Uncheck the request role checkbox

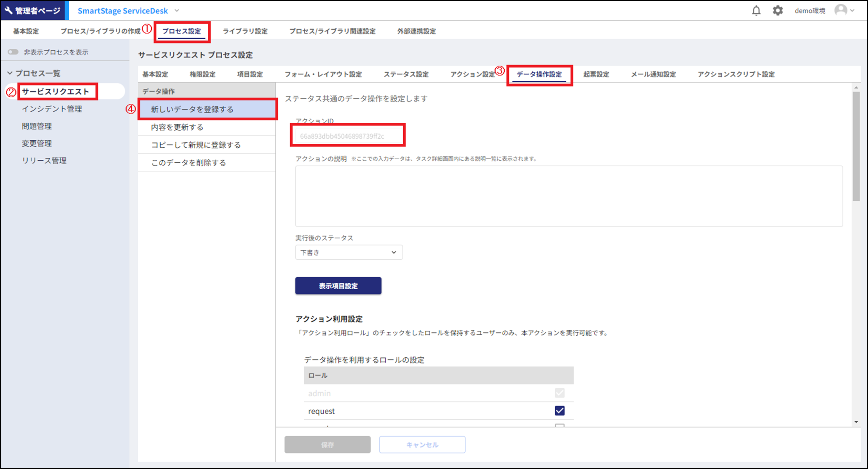click(x=560, y=410)
